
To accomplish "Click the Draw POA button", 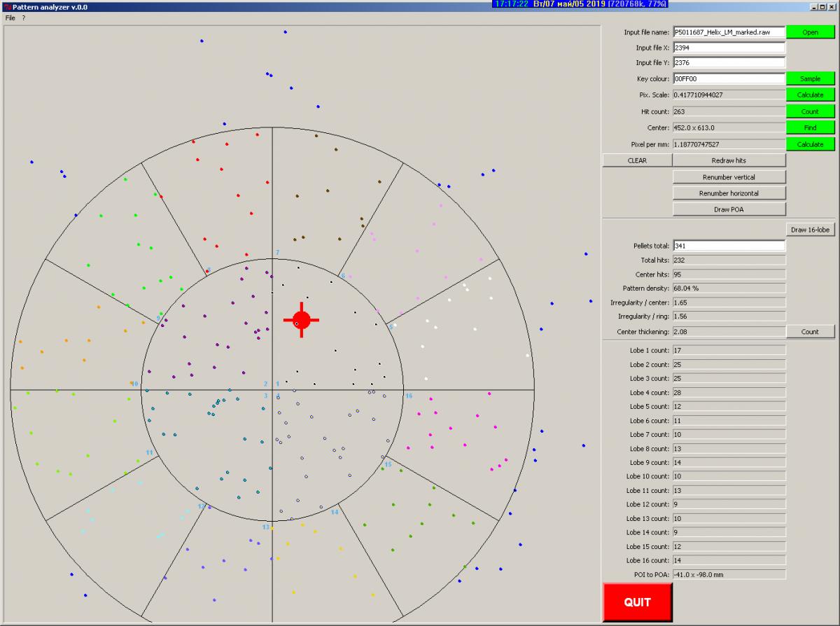I will tap(729, 209).
